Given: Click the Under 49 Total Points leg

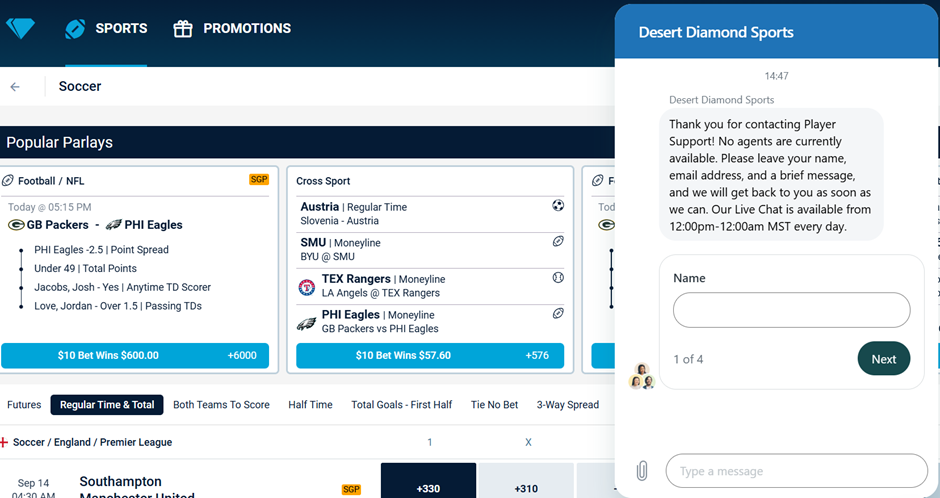Looking at the screenshot, I should (x=85, y=268).
